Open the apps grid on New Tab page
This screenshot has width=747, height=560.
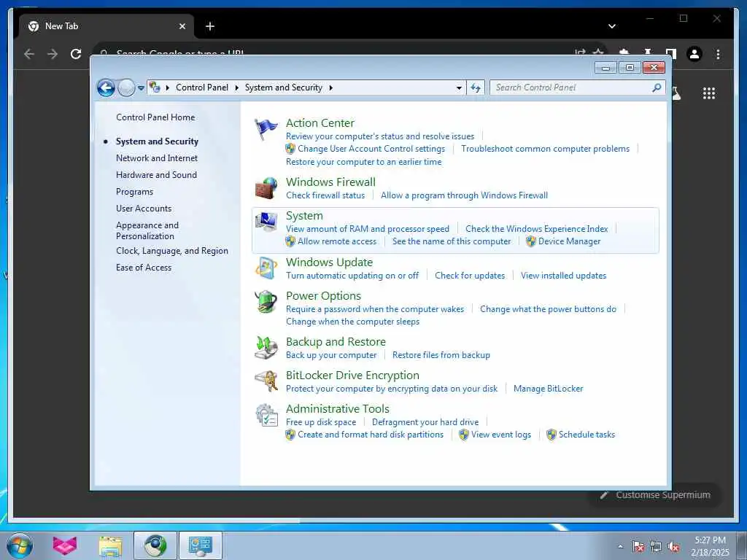(709, 93)
